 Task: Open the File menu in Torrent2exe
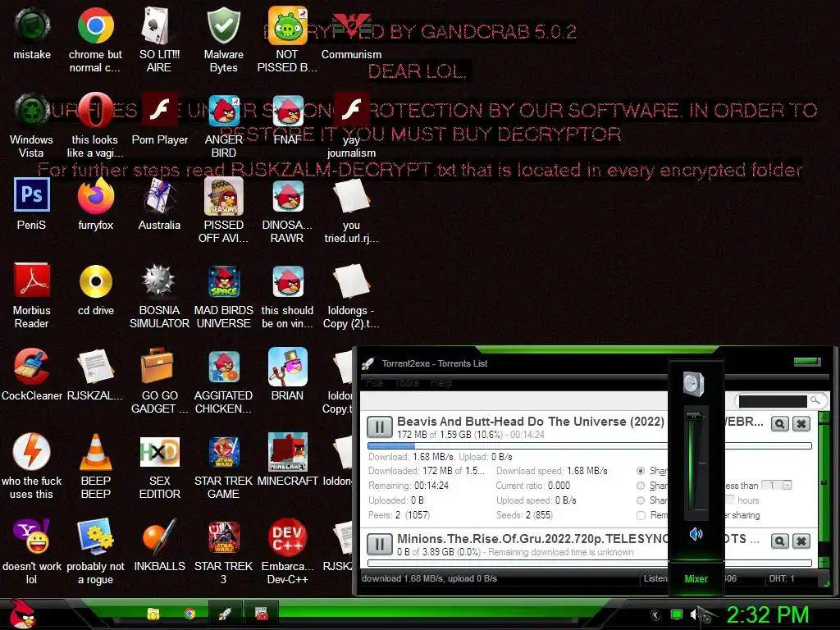coord(374,383)
